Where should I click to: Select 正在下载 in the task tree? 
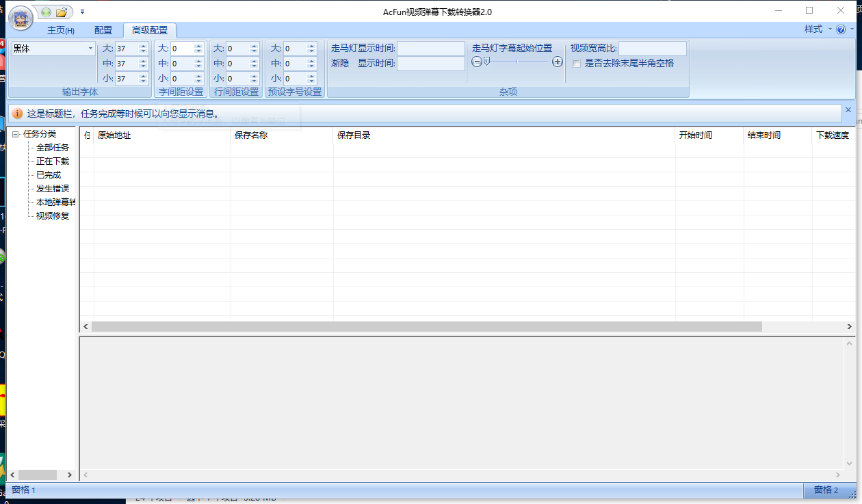coord(53,161)
